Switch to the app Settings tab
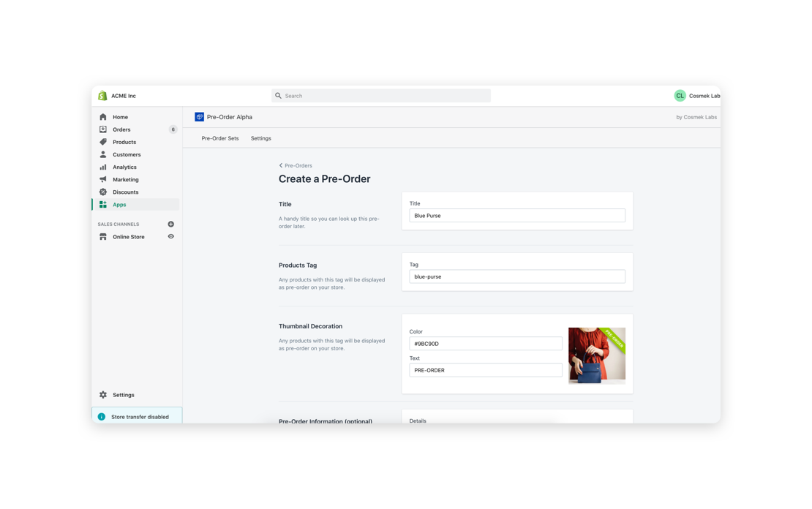This screenshot has height=509, width=812. pos(261,138)
